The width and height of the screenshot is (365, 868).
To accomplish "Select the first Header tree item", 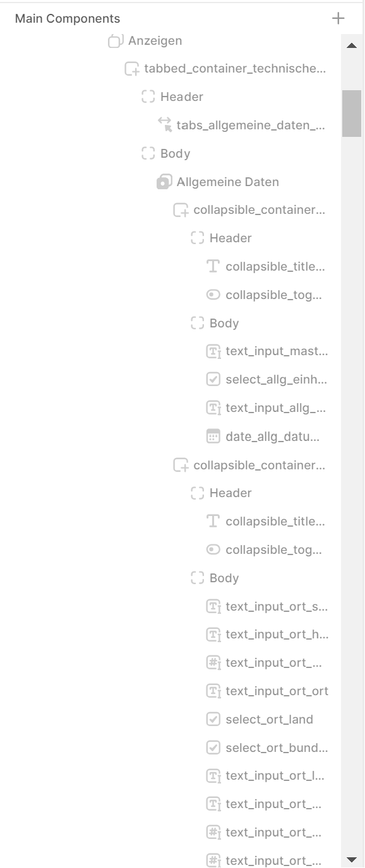I will point(172,97).
